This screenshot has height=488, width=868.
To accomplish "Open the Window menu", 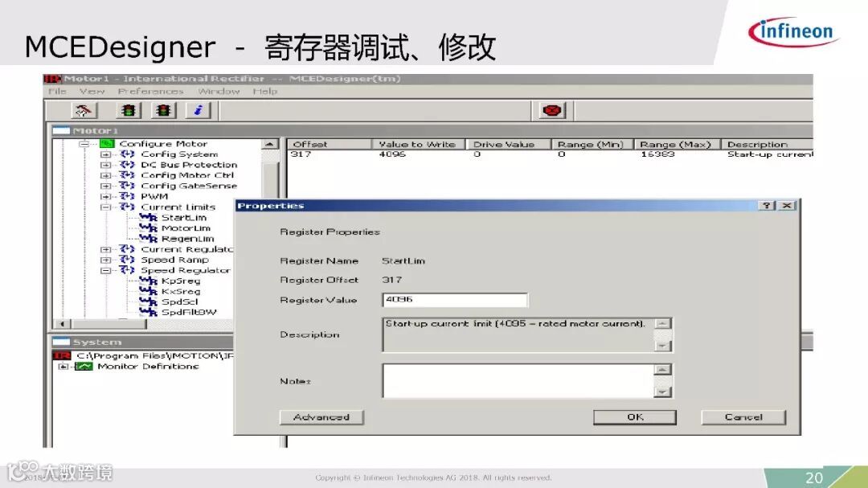I will (219, 92).
